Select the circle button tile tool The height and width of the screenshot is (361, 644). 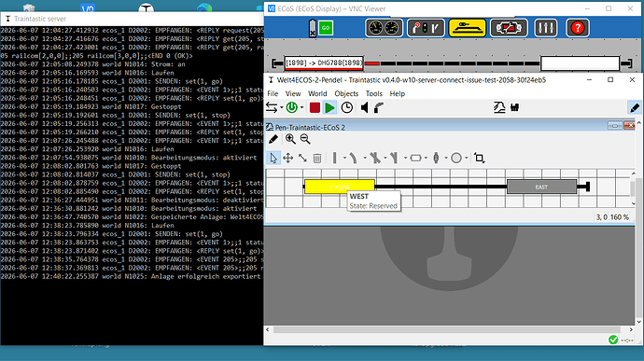tap(455, 158)
